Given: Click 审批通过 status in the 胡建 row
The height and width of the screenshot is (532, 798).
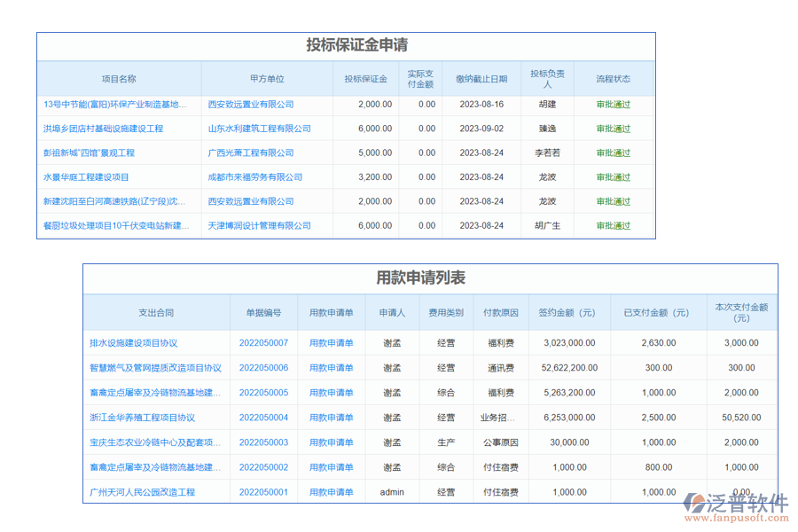Looking at the screenshot, I should (x=614, y=104).
